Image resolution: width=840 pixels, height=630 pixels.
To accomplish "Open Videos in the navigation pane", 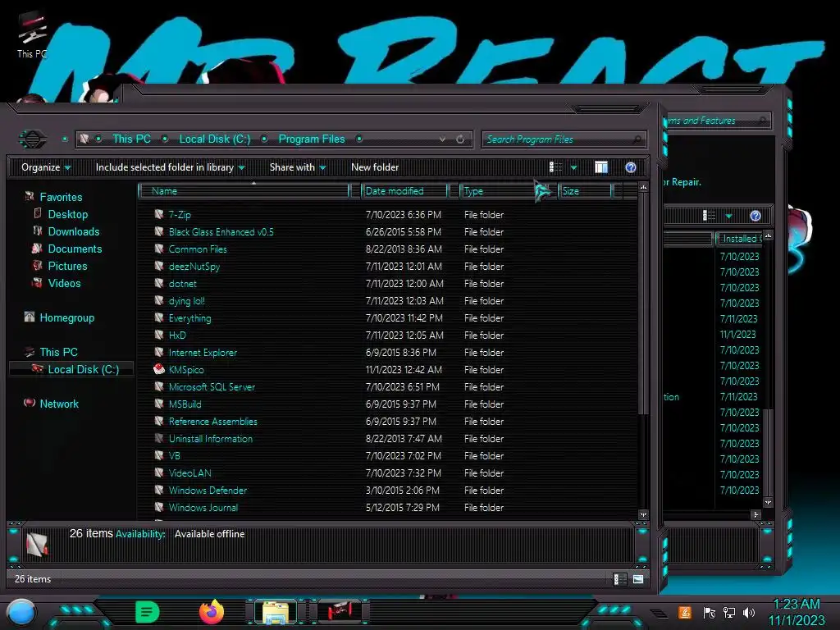I will (x=64, y=283).
